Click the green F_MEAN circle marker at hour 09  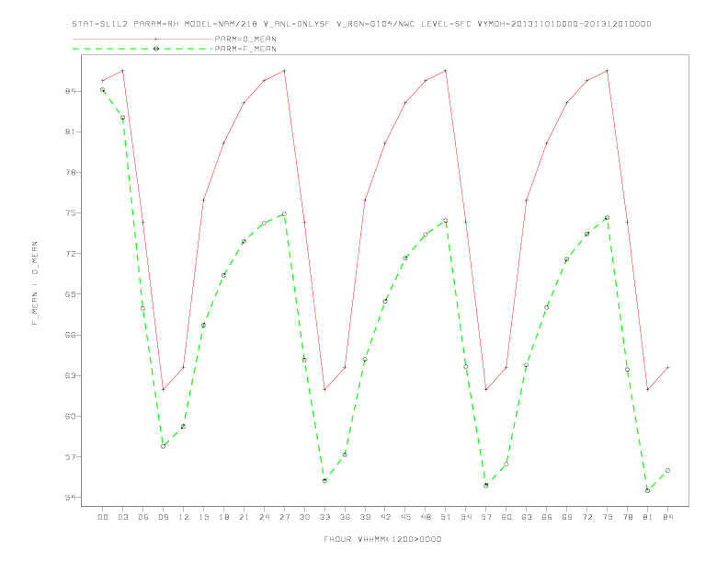[163, 446]
